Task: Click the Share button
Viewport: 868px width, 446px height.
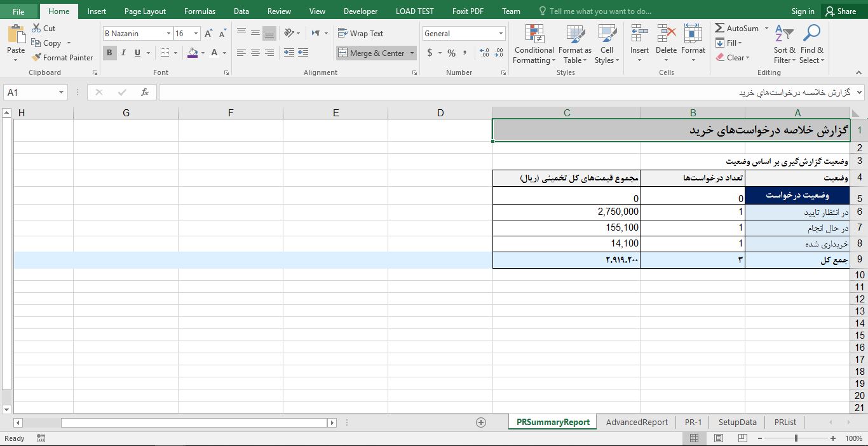Action: point(840,11)
